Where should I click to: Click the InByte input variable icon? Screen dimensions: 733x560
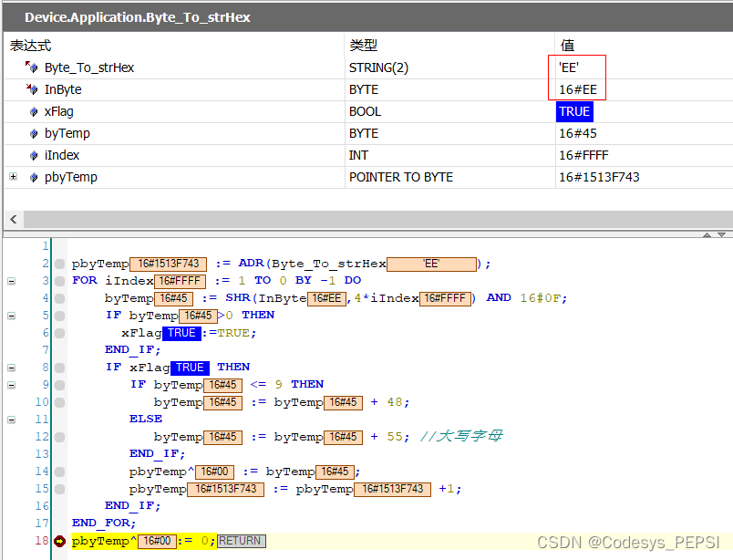click(31, 88)
